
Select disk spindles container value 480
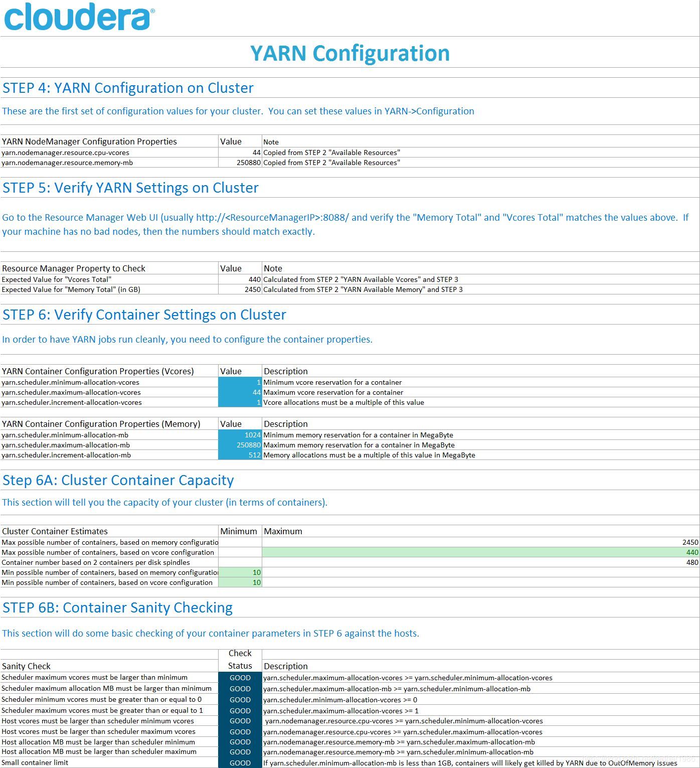pyautogui.click(x=480, y=562)
